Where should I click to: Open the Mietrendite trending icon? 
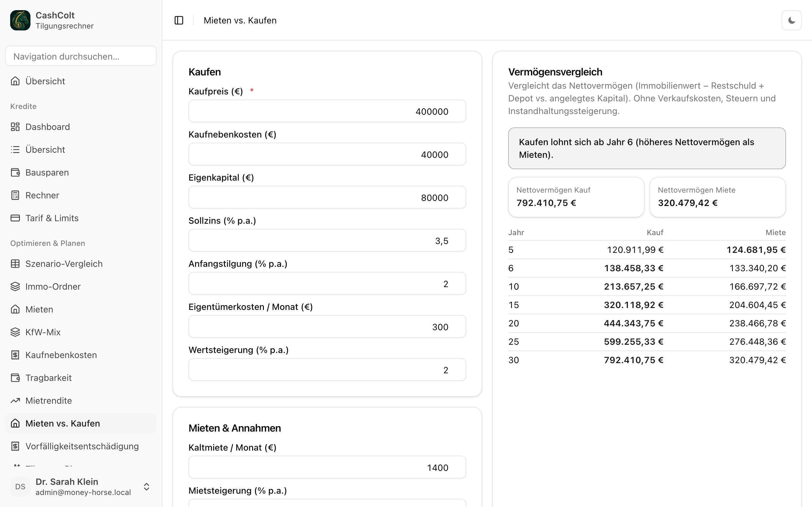point(15,400)
